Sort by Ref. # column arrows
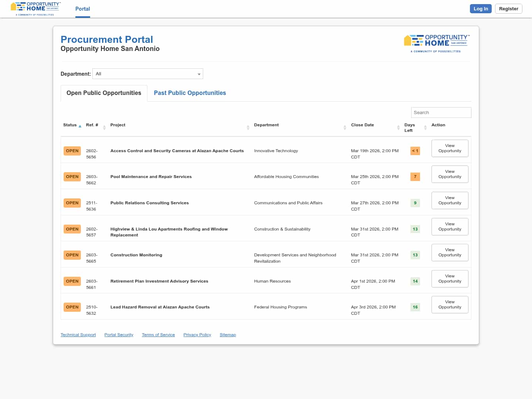 click(104, 127)
